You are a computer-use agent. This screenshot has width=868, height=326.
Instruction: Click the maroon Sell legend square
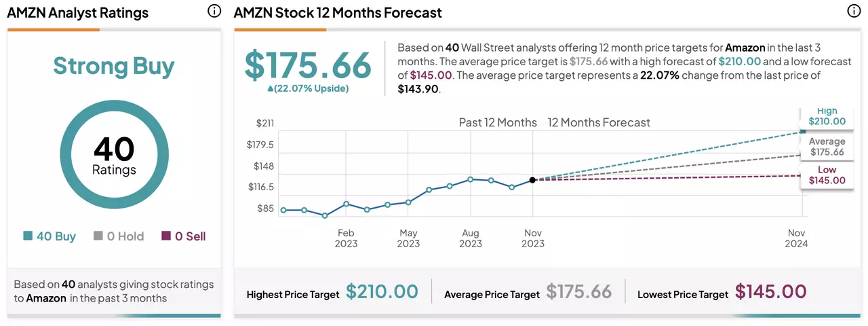166,236
